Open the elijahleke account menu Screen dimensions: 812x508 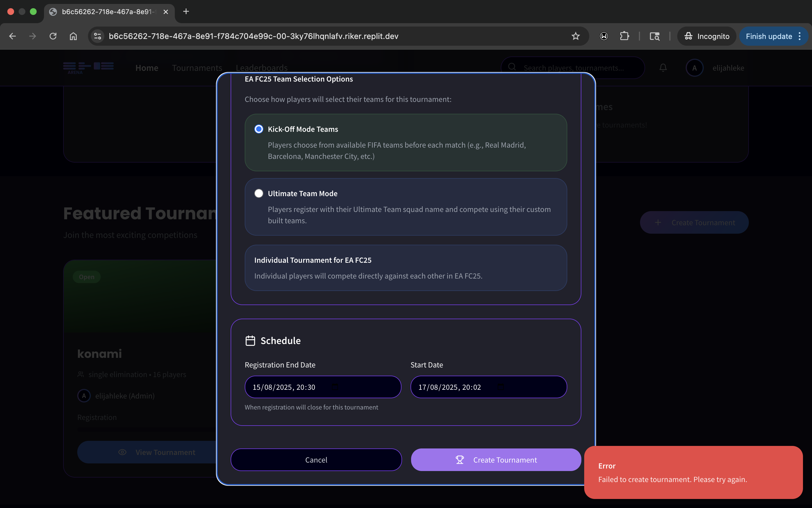tap(728, 68)
